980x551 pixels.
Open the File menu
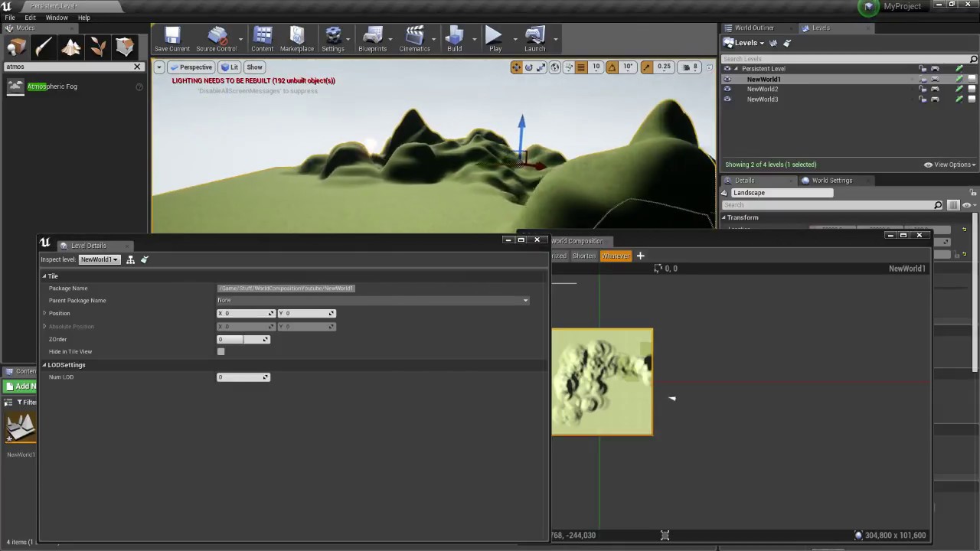pos(10,18)
